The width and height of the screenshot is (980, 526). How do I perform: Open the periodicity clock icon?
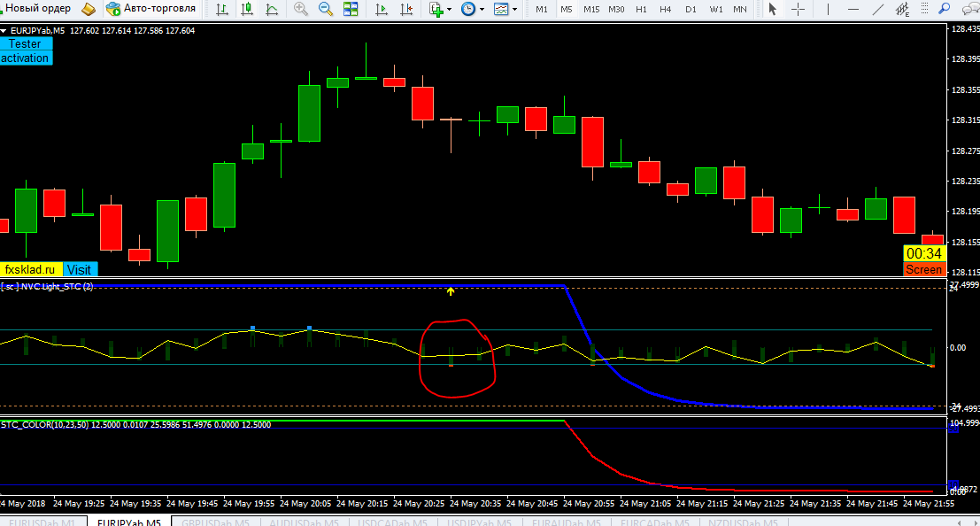tap(467, 9)
